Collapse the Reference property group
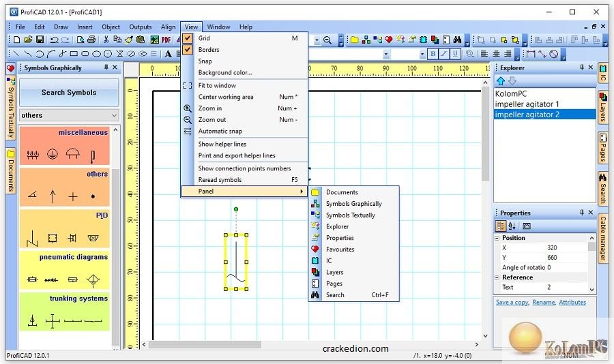This screenshot has width=614, height=364. 497,277
